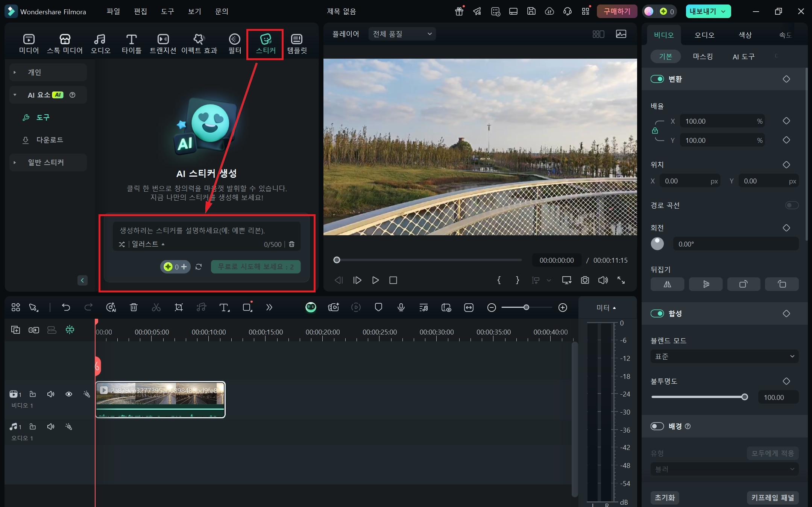Click the snapshot camera icon under the player
Screen dimensions: 812x507
585,280
